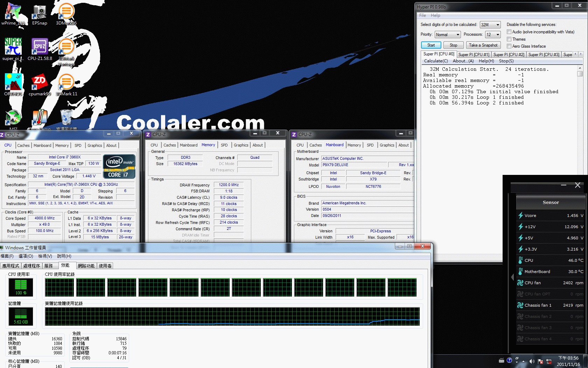
Task: Click the CPU fan sensor icon
Action: [520, 283]
